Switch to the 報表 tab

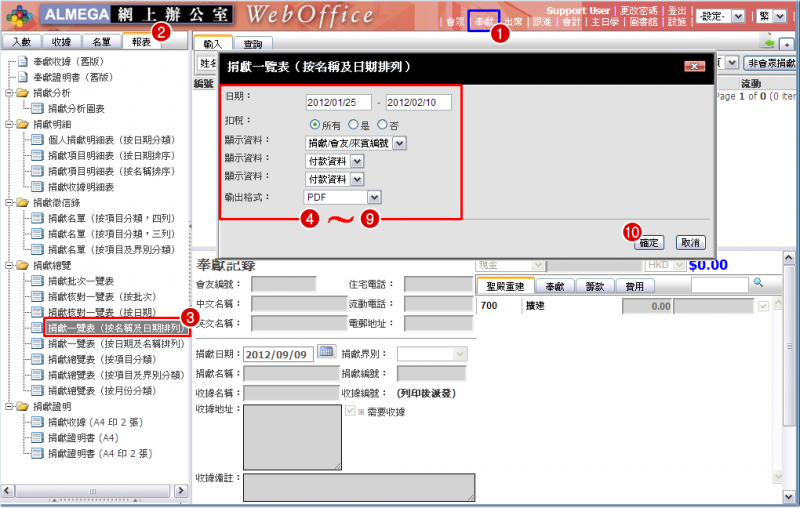click(141, 42)
